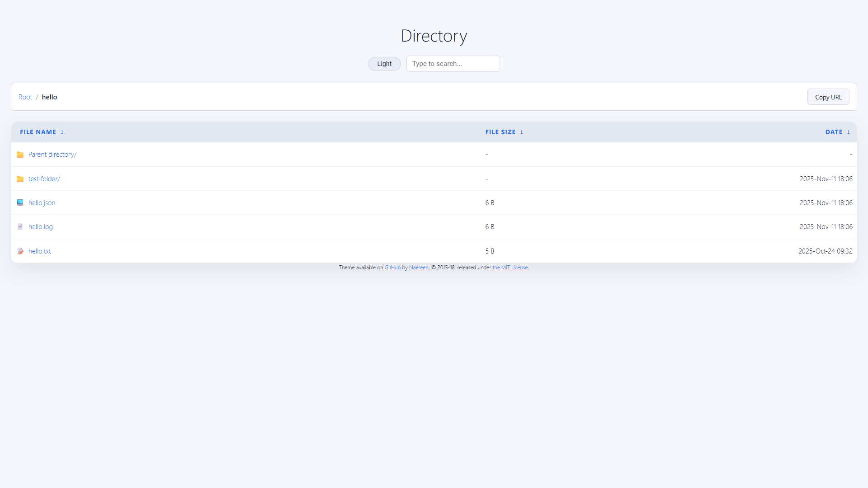Open the test-folder/ directory link

point(44,179)
